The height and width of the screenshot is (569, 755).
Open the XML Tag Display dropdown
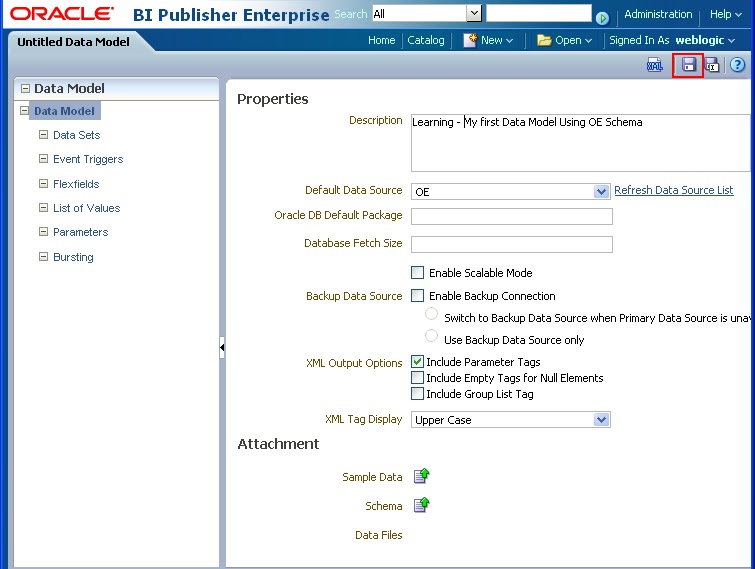601,419
